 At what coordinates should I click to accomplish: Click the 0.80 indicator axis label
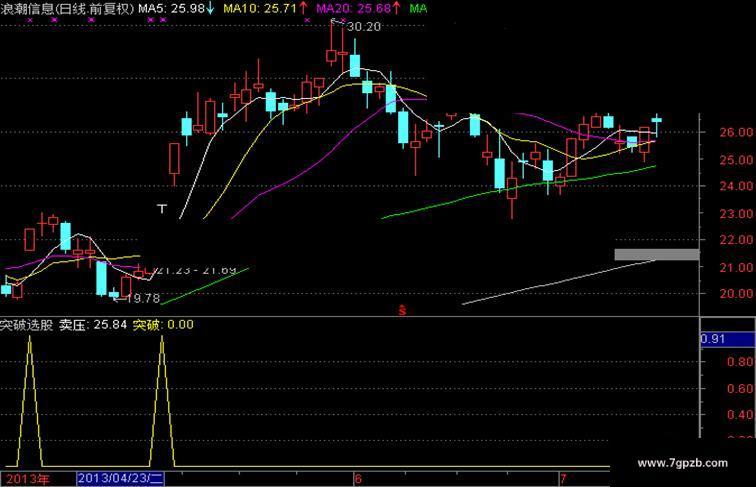pos(740,362)
